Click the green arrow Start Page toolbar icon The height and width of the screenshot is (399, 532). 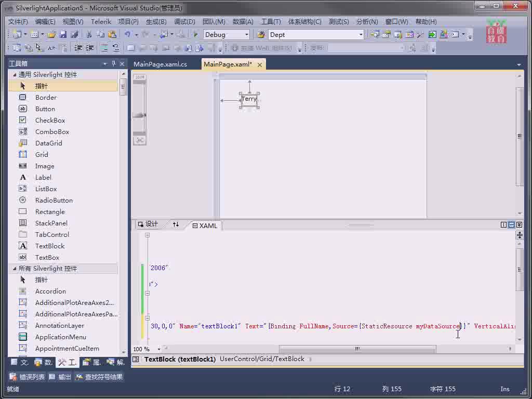coord(432,34)
